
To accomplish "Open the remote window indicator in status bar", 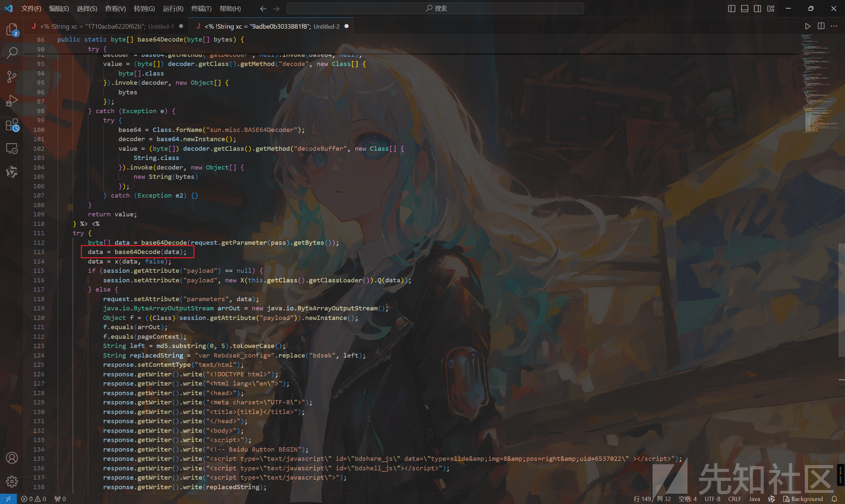I will pos(9,499).
